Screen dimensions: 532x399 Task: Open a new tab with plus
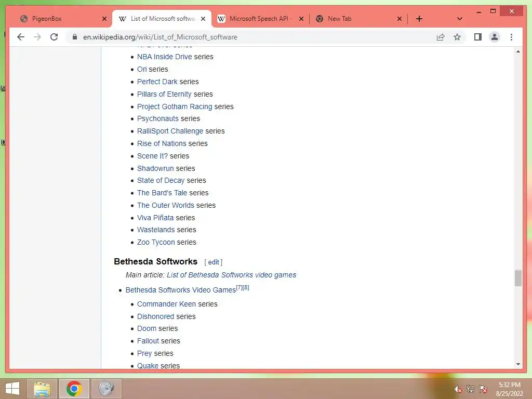tap(419, 19)
